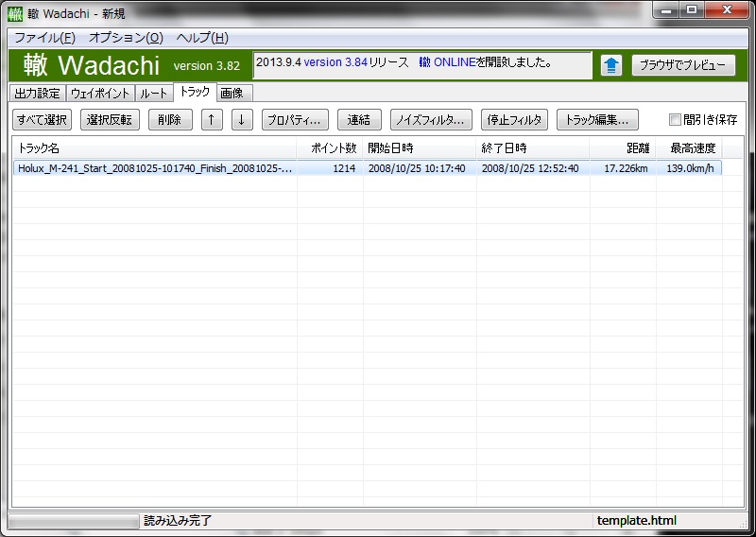756x537 pixels.
Task: Click the 連結 button
Action: coord(359,120)
